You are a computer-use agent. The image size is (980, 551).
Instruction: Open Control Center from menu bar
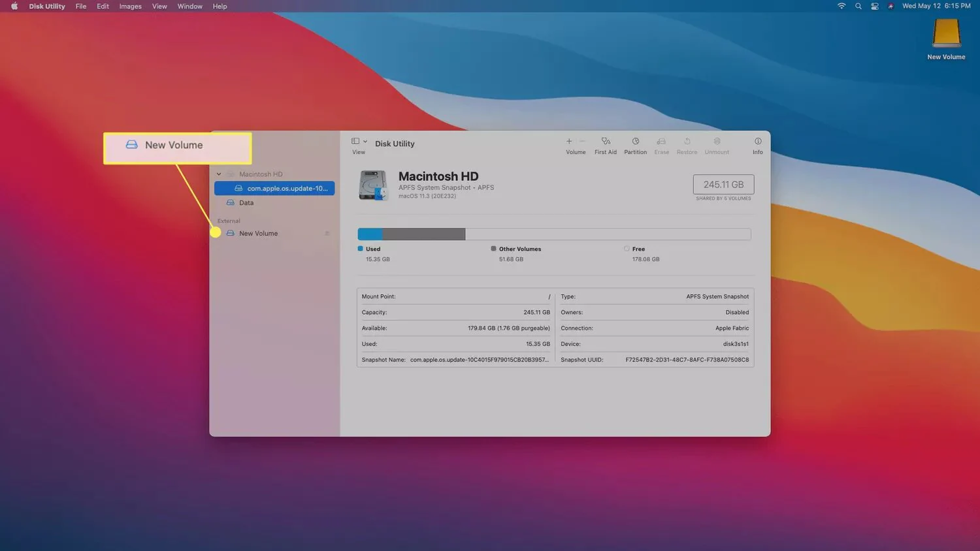click(875, 7)
